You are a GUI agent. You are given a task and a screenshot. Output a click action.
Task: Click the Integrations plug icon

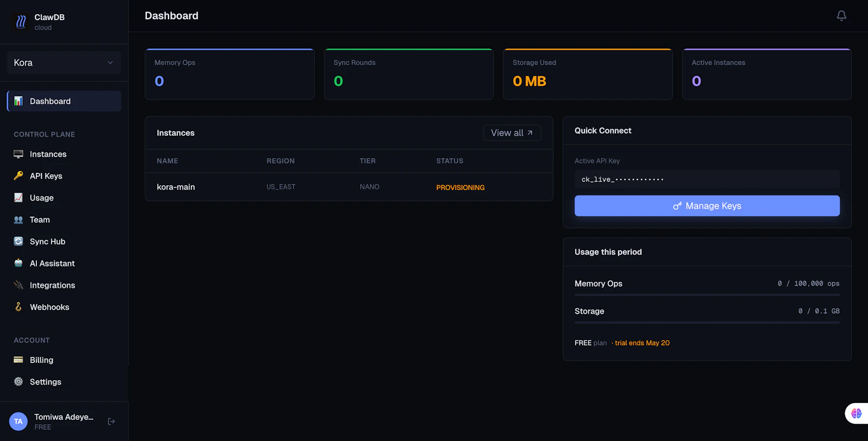tap(18, 285)
